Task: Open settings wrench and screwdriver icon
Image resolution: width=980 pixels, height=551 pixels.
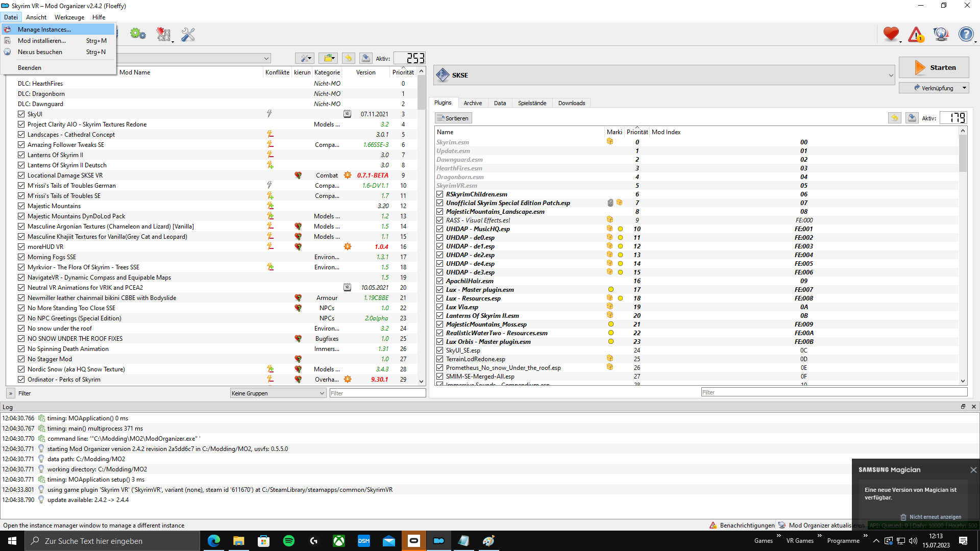Action: click(x=188, y=34)
